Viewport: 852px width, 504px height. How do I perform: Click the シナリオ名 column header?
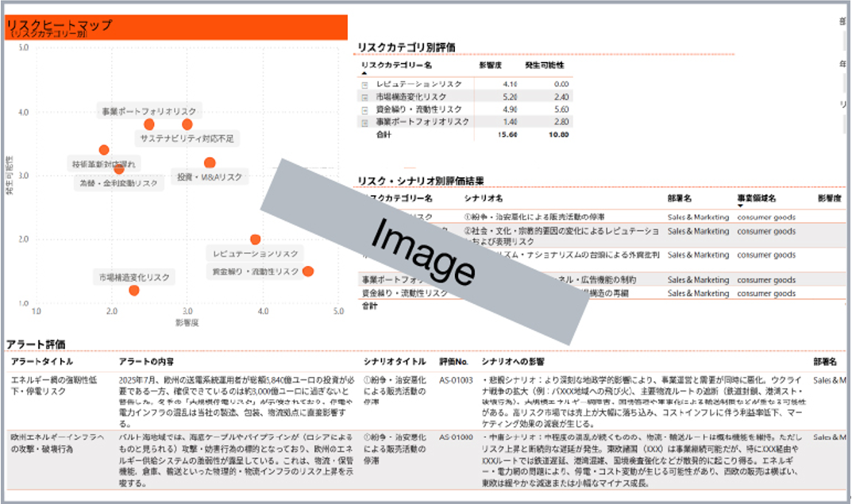[x=483, y=198]
